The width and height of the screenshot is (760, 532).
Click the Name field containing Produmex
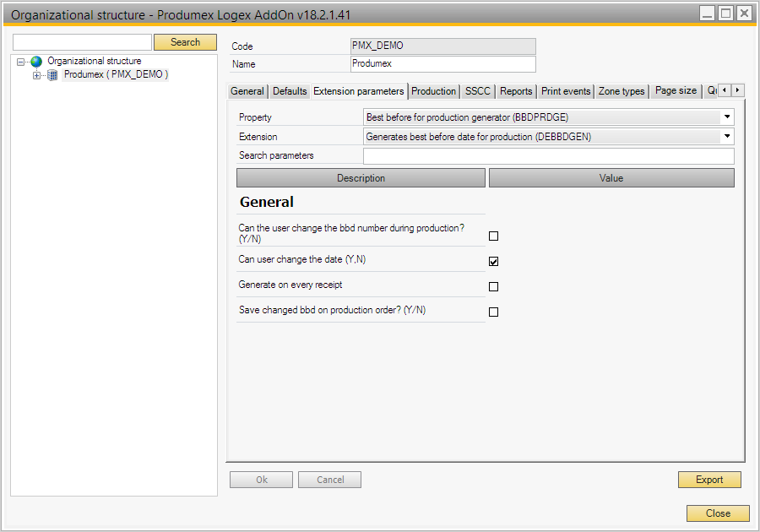(x=442, y=64)
